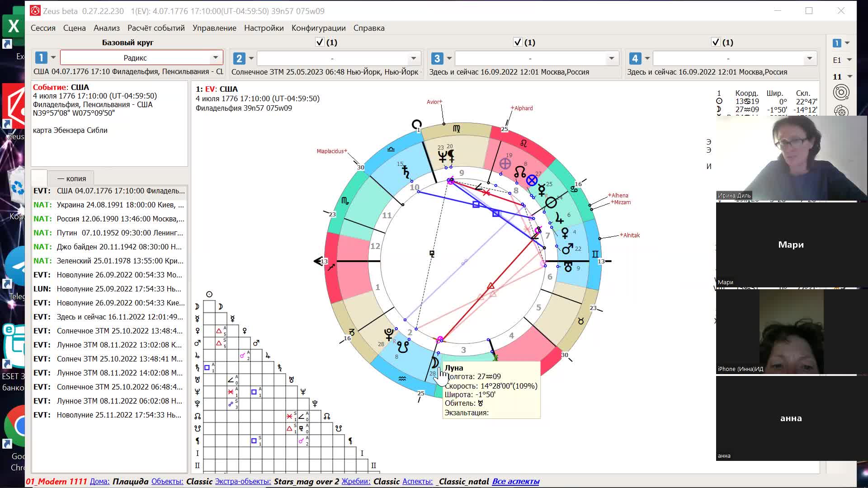Expand the arrow next to circle 3 button
This screenshot has height=488, width=868.
pos(449,58)
